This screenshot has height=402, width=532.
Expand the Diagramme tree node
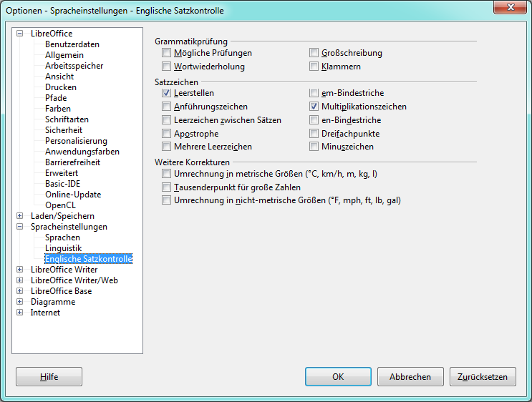click(19, 301)
